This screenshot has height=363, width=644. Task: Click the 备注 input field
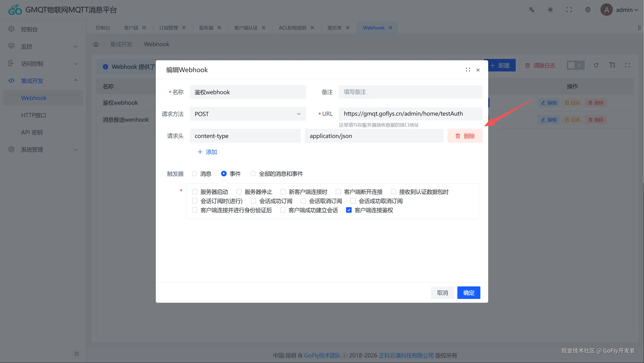pos(410,92)
